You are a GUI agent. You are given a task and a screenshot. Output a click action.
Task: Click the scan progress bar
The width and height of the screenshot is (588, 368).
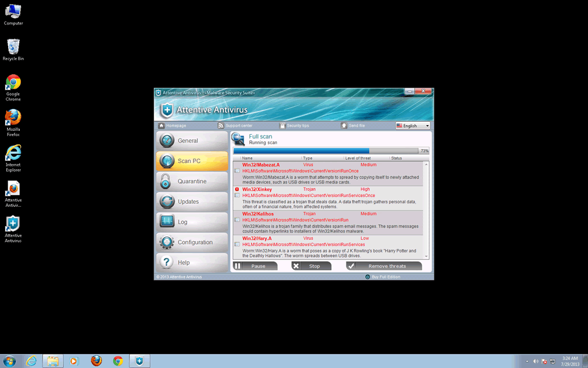point(325,151)
